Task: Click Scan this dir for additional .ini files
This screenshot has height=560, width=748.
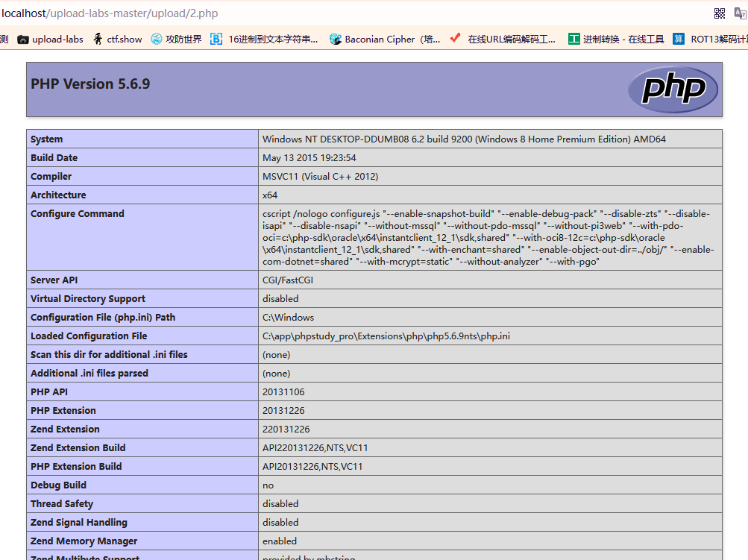Action: (109, 354)
